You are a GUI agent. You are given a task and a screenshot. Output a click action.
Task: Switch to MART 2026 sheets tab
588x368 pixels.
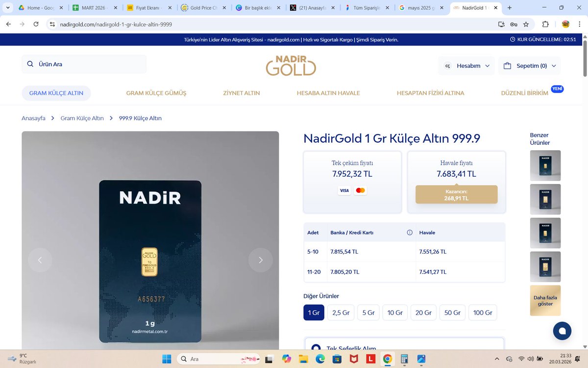coord(95,8)
